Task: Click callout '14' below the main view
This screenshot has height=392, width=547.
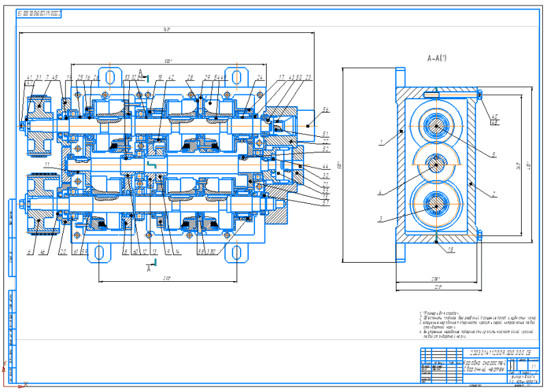Action: (177, 252)
